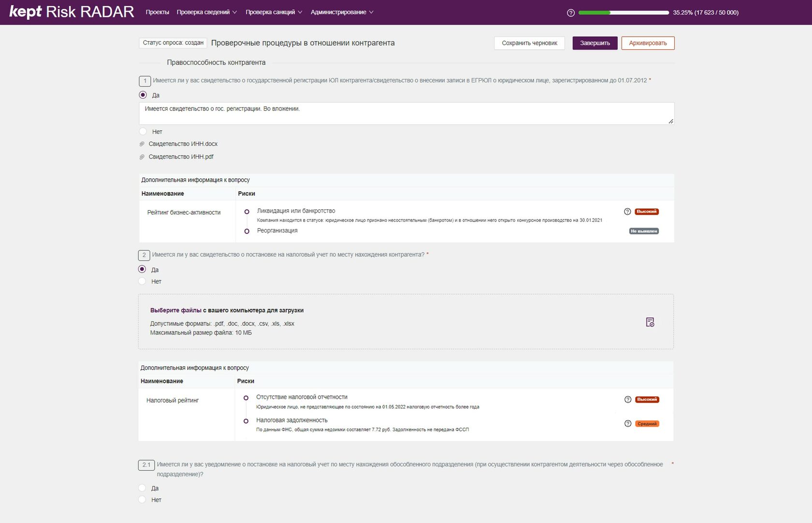The height and width of the screenshot is (523, 812).
Task: Click the kept Risk RADAR logo
Action: [x=72, y=12]
